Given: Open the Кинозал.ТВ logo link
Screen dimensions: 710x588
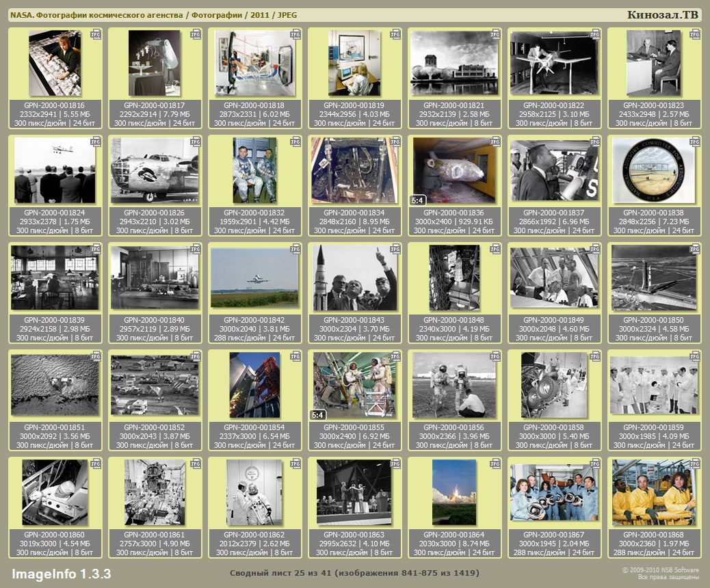Looking at the screenshot, I should click(662, 15).
